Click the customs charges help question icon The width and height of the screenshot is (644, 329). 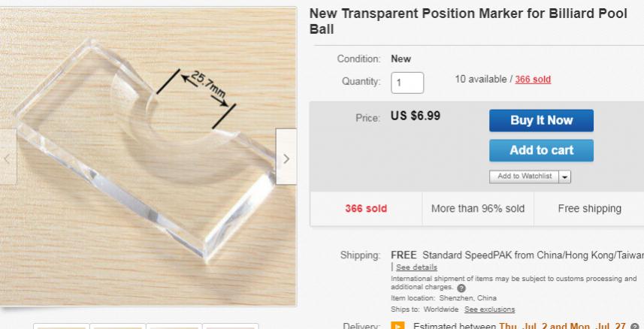(460, 288)
